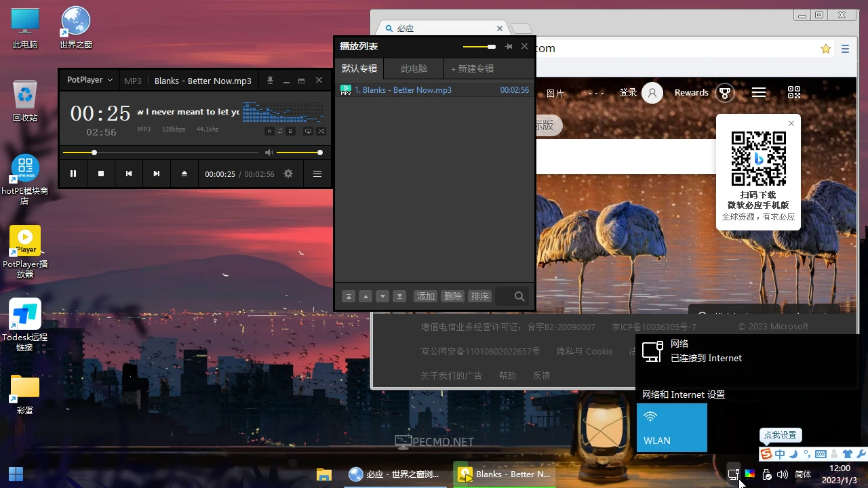Move playlist item to top

tap(348, 296)
